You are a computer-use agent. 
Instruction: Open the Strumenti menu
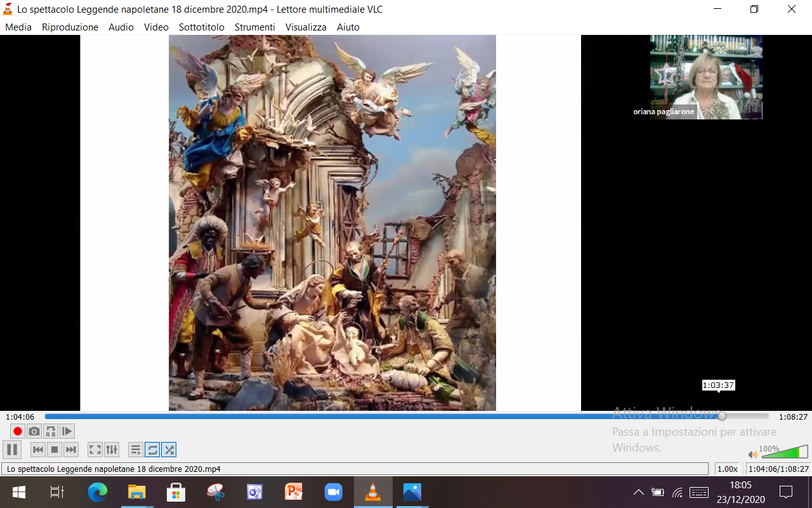pos(255,27)
